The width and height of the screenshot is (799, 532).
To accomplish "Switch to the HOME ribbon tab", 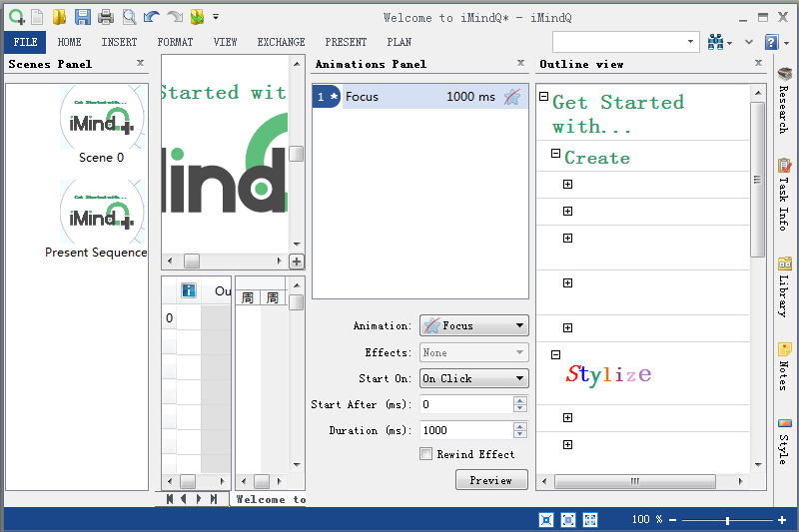I will click(x=69, y=42).
